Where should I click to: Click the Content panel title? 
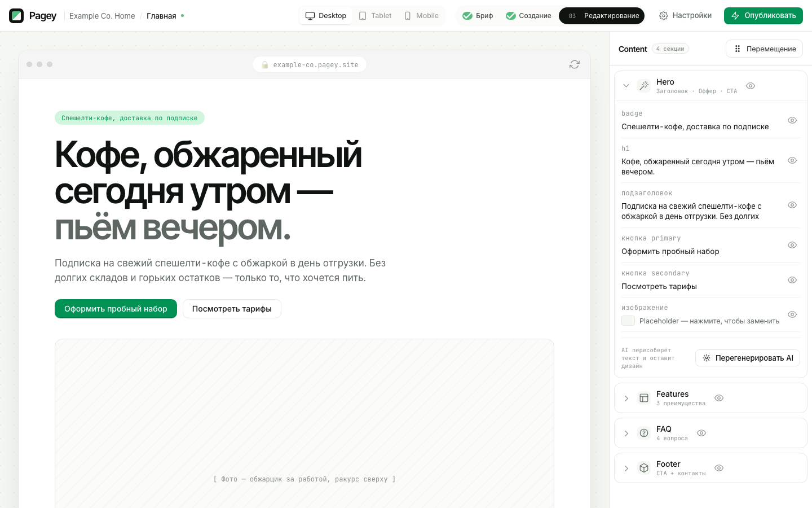(633, 49)
